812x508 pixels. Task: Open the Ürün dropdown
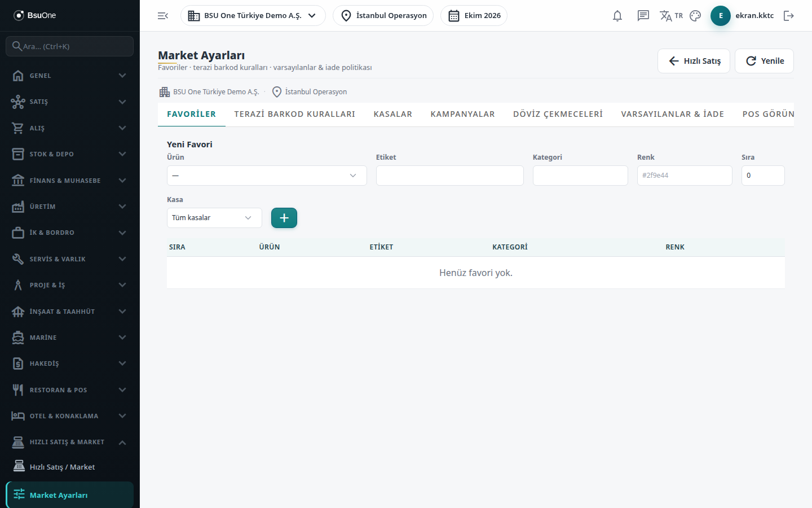pos(267,176)
